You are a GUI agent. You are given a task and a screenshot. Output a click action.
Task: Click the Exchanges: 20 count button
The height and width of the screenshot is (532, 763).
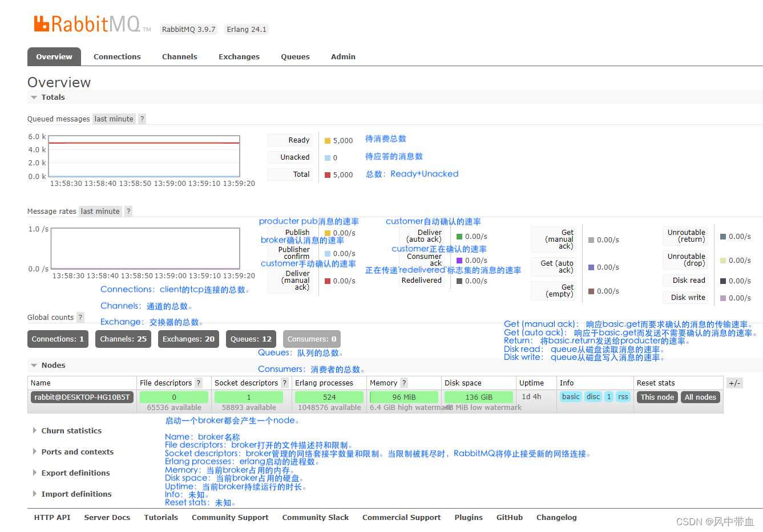coord(188,339)
